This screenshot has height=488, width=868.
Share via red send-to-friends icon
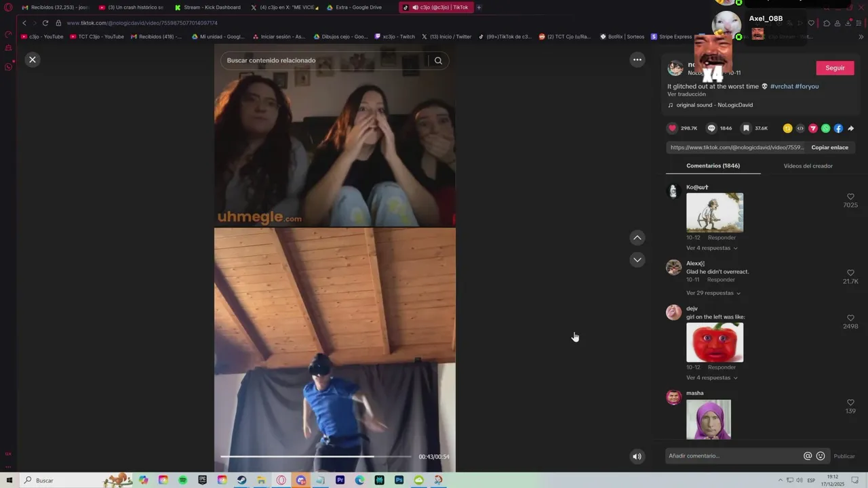tap(813, 128)
